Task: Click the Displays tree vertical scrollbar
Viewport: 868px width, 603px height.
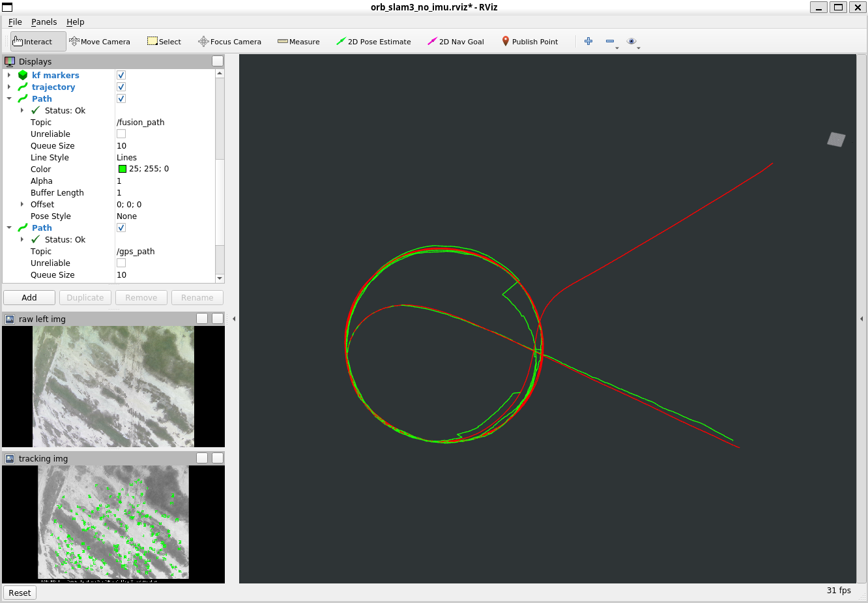Action: [220, 175]
